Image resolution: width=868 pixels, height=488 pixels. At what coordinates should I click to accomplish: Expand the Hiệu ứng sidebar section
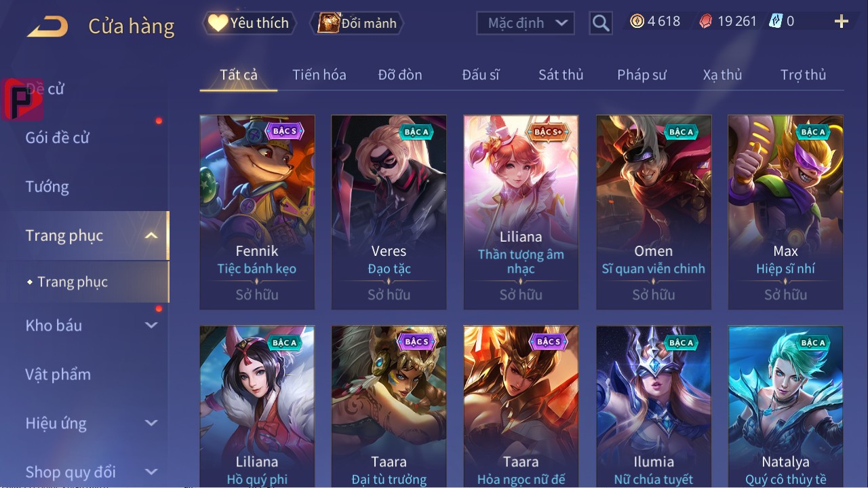click(151, 424)
